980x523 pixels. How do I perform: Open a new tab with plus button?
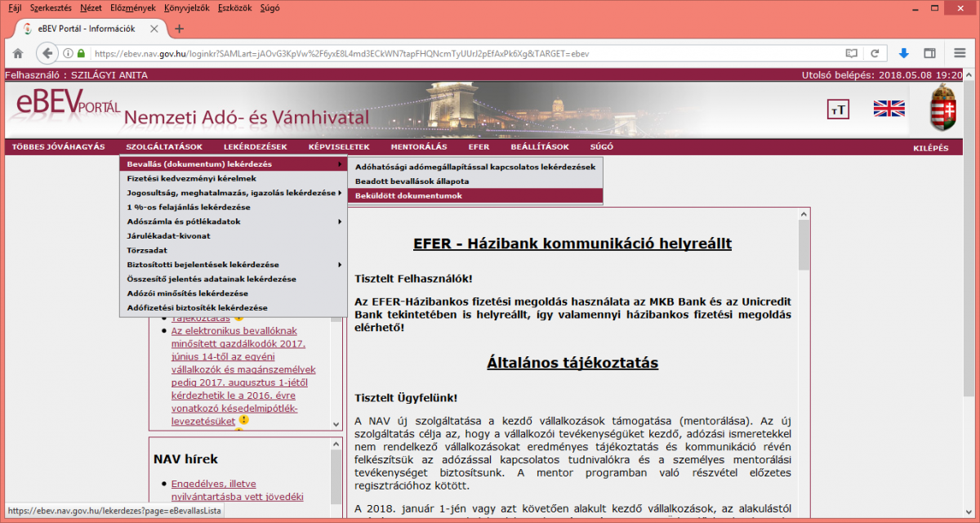click(180, 29)
